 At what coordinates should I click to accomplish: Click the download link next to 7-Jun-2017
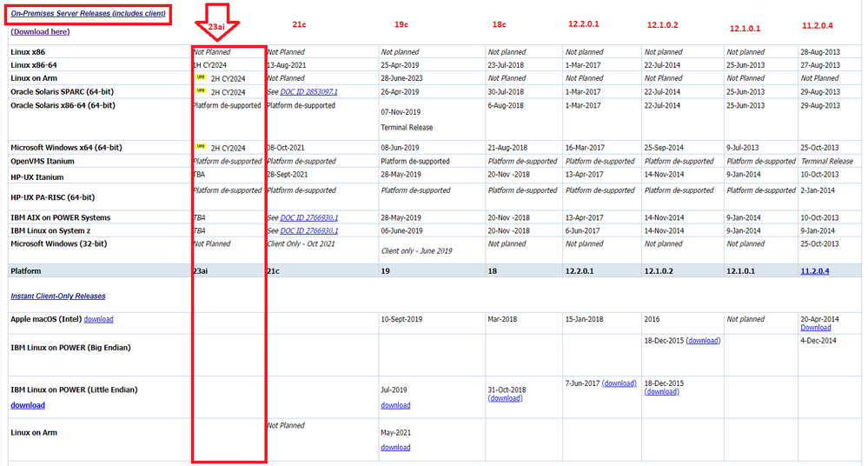(x=619, y=383)
